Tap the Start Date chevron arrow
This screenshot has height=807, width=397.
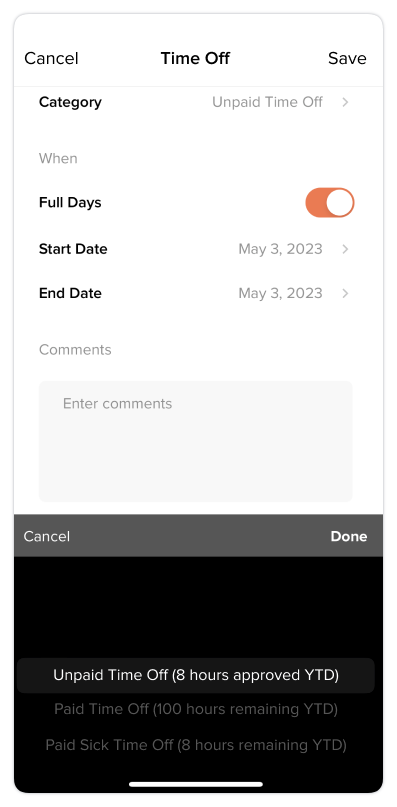(x=345, y=249)
